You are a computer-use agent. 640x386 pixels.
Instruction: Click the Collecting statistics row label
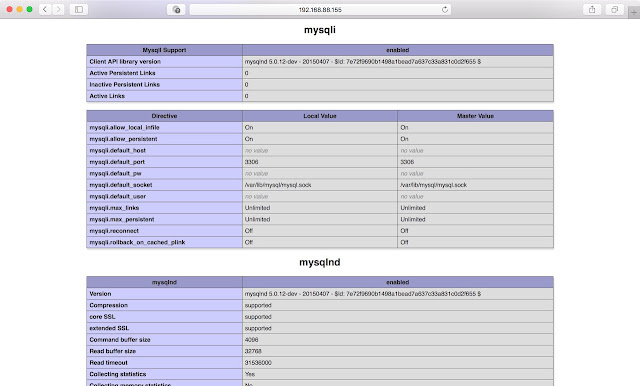(x=118, y=374)
